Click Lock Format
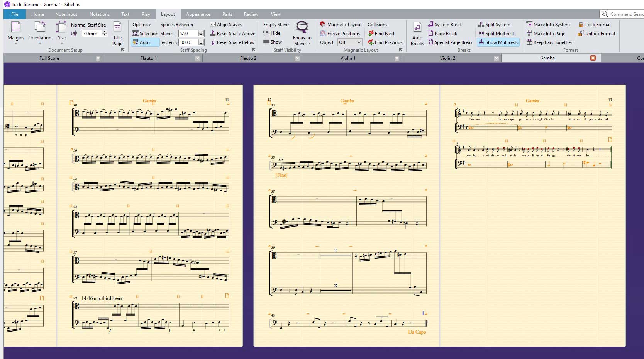Image resolution: width=644 pixels, height=359 pixels. [x=595, y=24]
